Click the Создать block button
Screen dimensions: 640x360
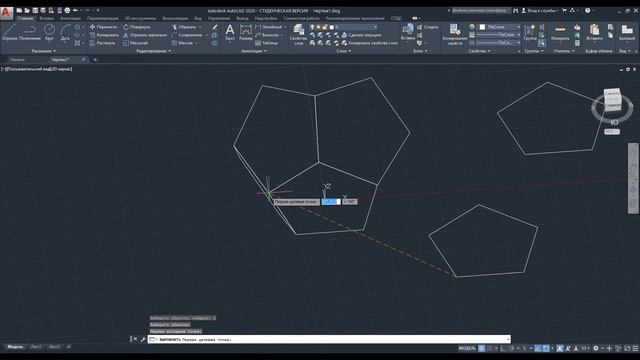(428, 27)
